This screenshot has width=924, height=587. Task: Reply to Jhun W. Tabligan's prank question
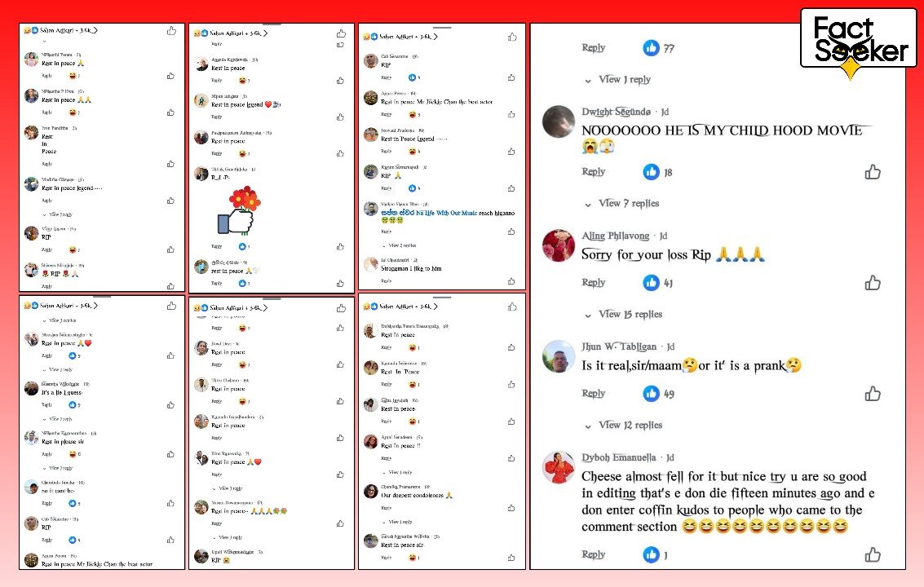coord(594,393)
